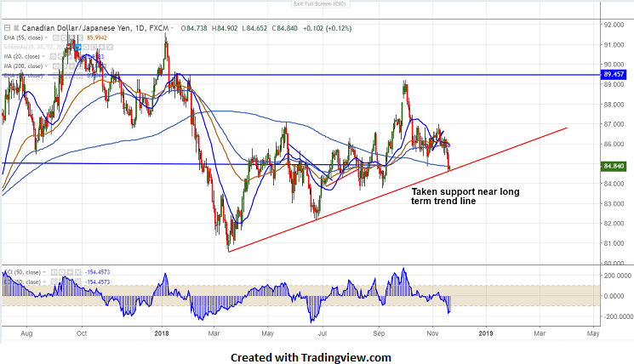Click the blue 89.457 price label
The height and width of the screenshot is (364, 634).
click(x=614, y=74)
